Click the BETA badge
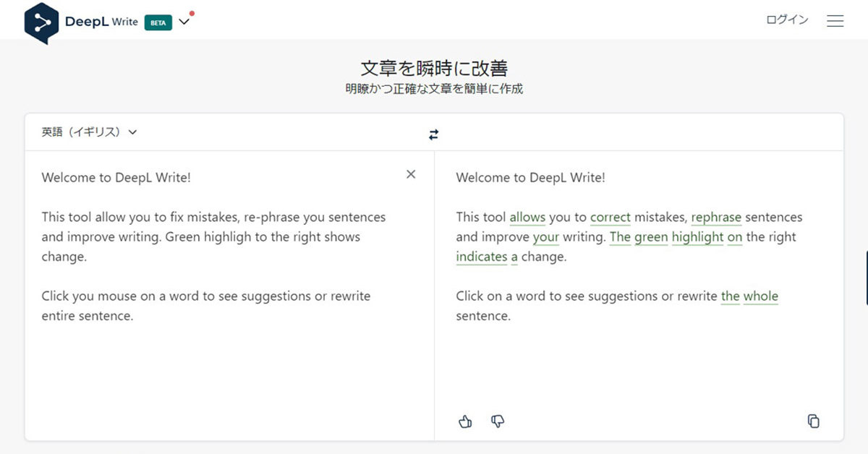868x454 pixels. pos(158,22)
